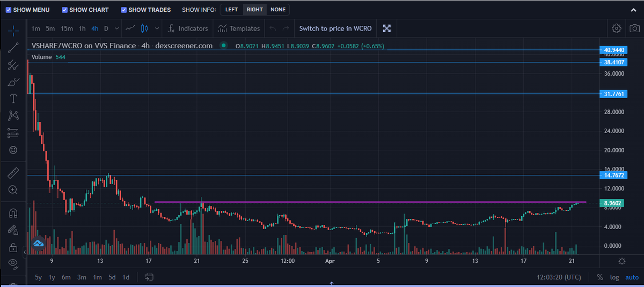Expand the timeframe dropdown chevron
644x287 pixels.
[117, 28]
